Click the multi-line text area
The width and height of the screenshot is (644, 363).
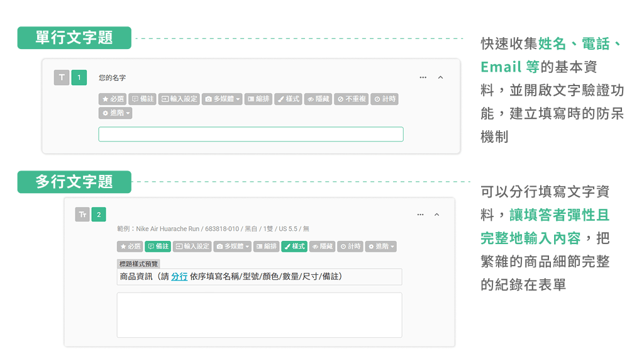coord(259,315)
